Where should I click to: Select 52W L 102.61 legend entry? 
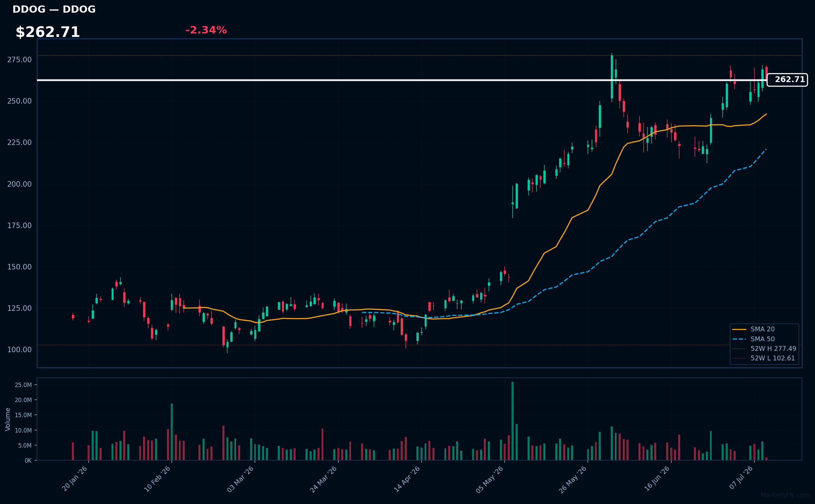pos(763,358)
